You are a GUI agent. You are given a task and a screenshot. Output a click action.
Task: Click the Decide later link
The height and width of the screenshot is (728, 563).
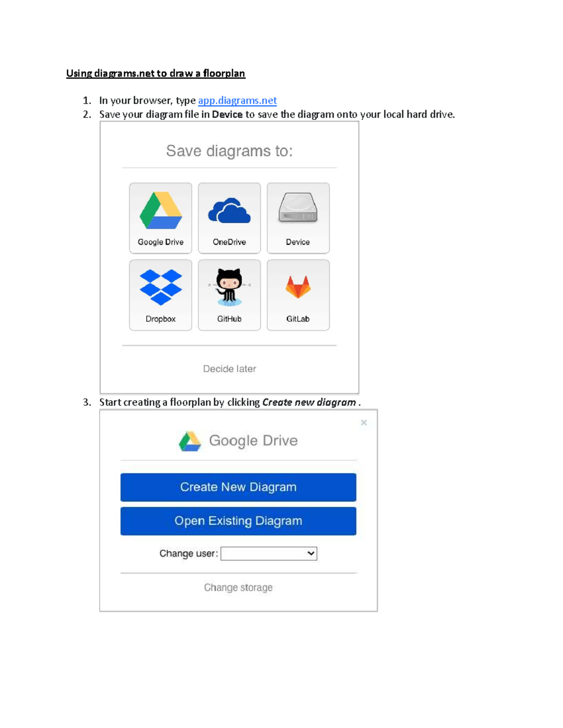[x=229, y=369]
